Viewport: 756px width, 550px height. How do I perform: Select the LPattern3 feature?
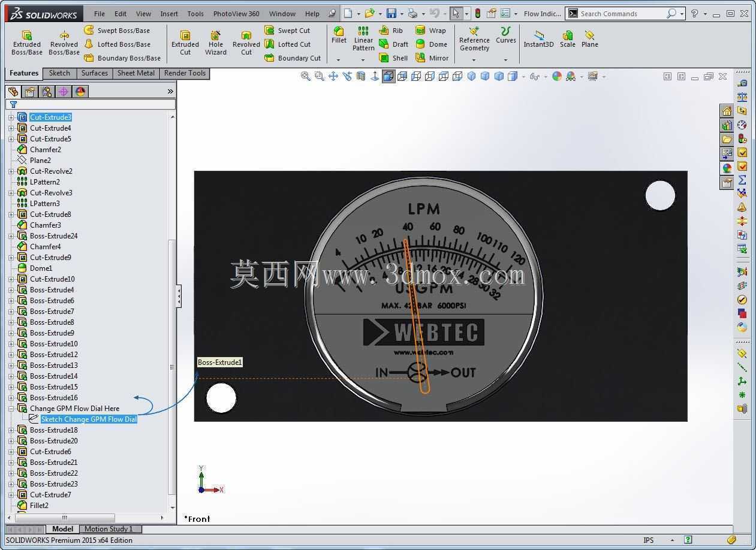click(x=44, y=204)
